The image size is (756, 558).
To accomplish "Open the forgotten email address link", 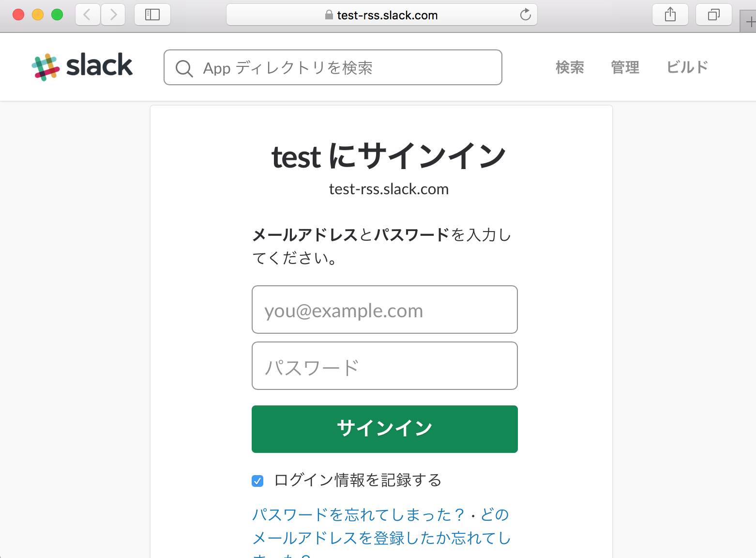I will click(x=380, y=538).
